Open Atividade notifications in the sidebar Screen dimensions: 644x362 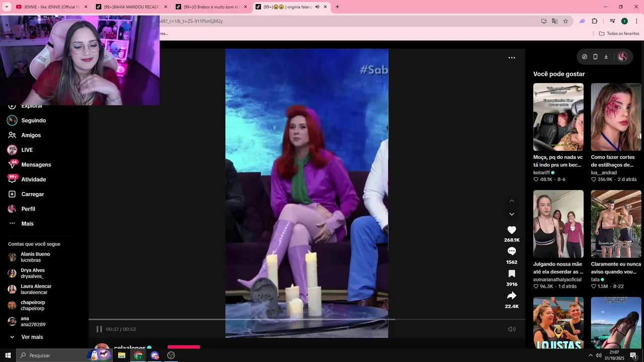tap(33, 179)
